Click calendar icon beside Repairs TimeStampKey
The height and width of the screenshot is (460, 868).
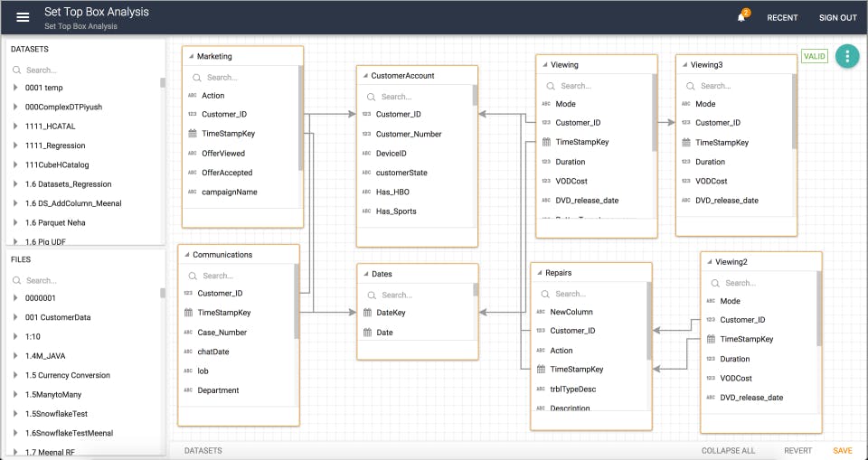click(541, 370)
